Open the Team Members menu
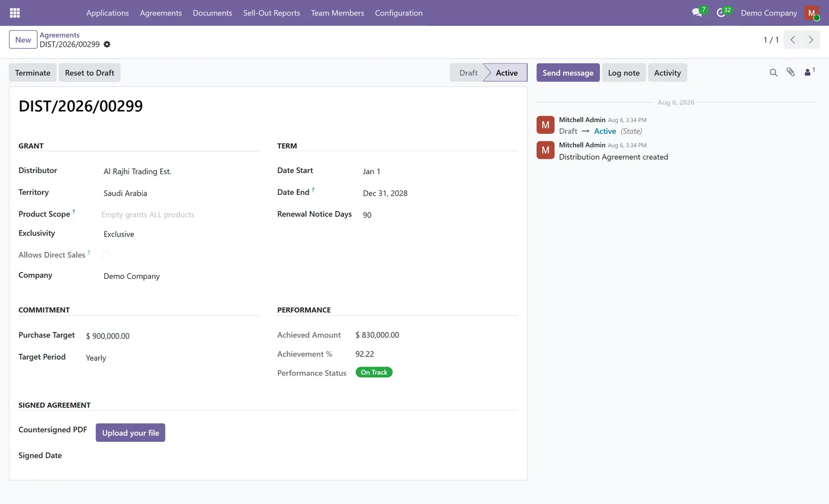 point(338,12)
